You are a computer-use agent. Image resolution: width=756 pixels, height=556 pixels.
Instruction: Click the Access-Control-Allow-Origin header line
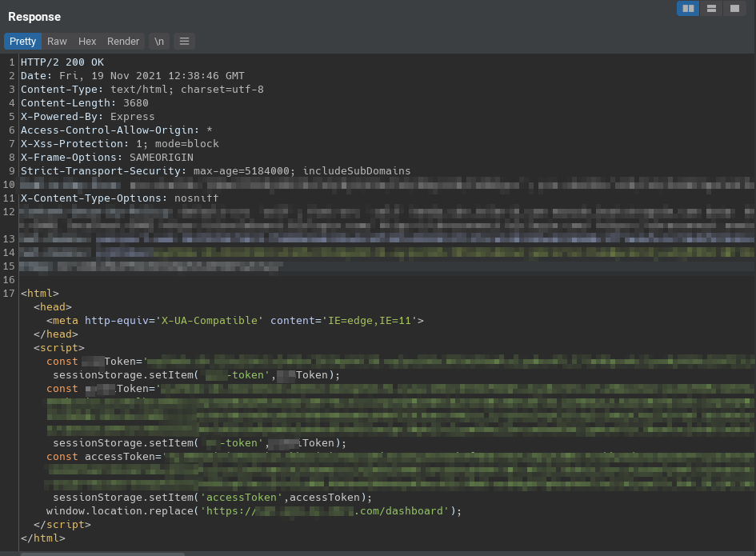coord(117,130)
